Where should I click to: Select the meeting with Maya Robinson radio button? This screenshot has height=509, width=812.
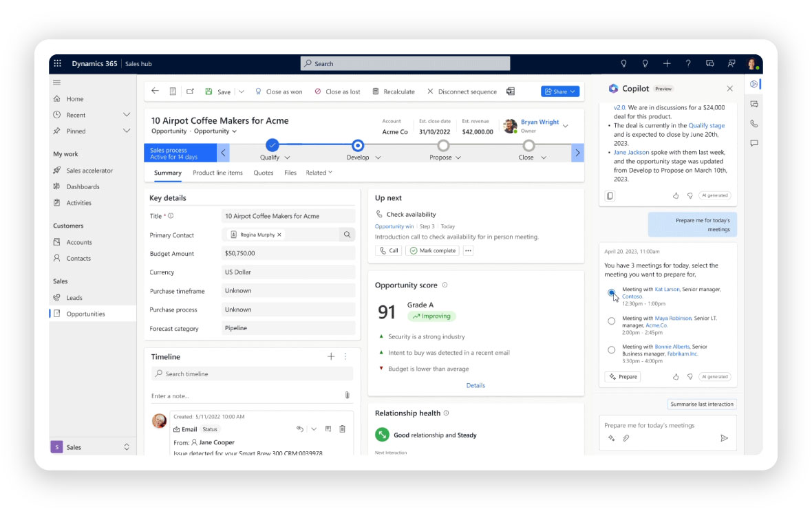pyautogui.click(x=612, y=321)
